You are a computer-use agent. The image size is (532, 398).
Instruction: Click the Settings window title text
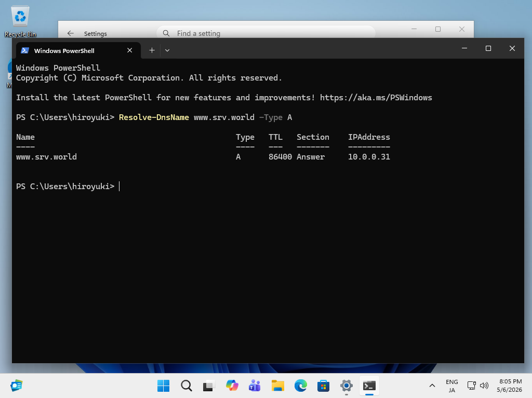coord(96,34)
